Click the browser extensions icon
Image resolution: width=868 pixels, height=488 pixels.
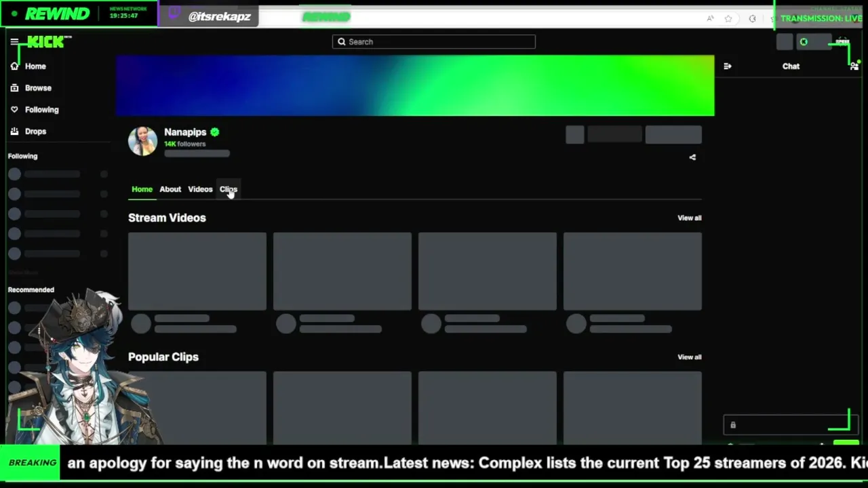click(752, 19)
